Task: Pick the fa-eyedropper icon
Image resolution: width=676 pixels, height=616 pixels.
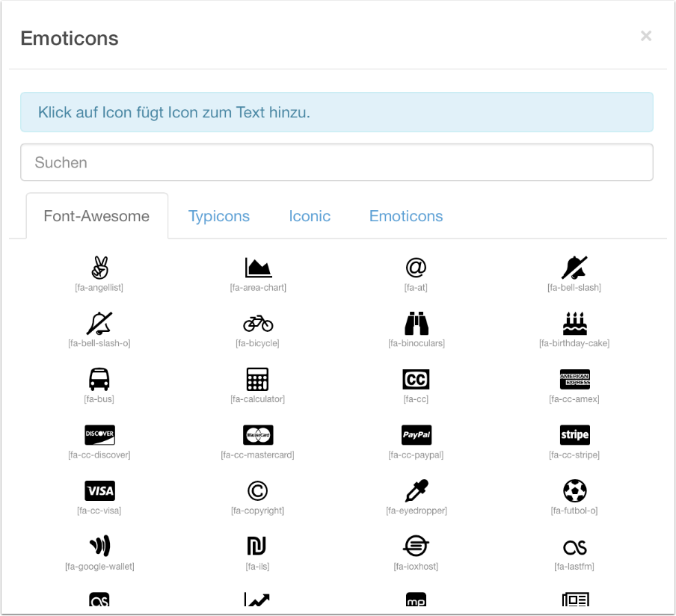Action: (416, 491)
